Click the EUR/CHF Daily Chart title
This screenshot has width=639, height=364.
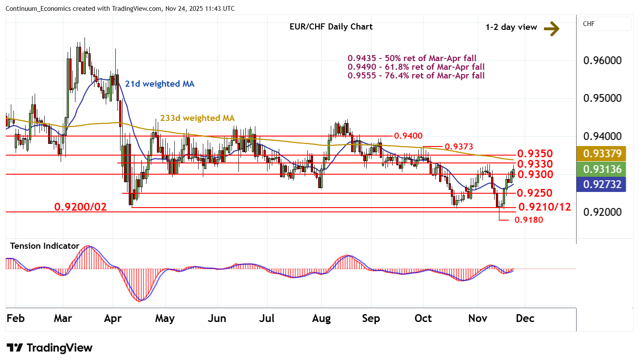click(x=331, y=27)
